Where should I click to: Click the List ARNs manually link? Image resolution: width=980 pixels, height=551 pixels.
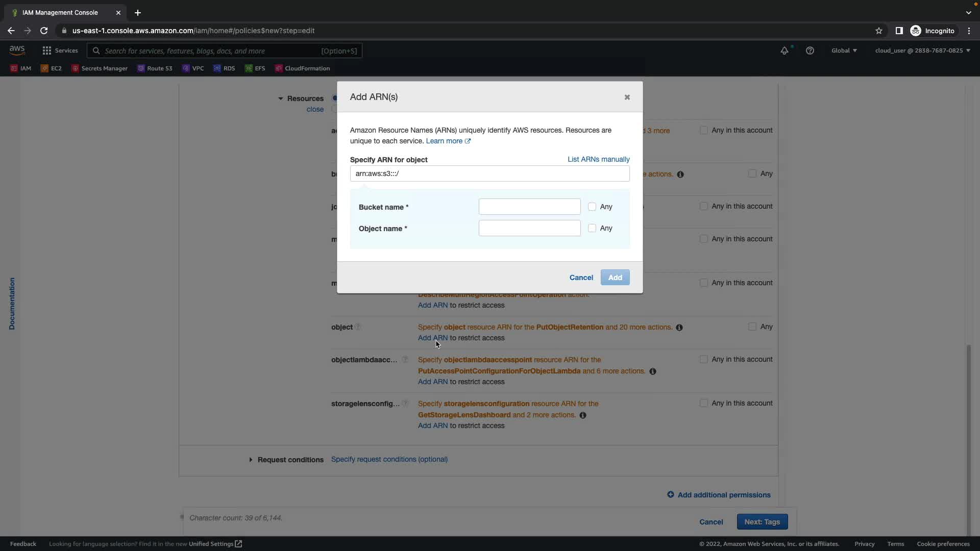click(598, 159)
